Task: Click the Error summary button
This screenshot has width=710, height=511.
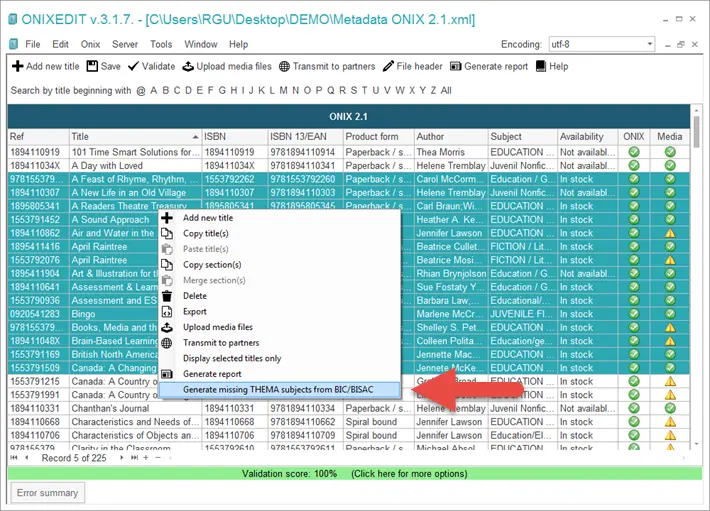Action: coord(48,493)
